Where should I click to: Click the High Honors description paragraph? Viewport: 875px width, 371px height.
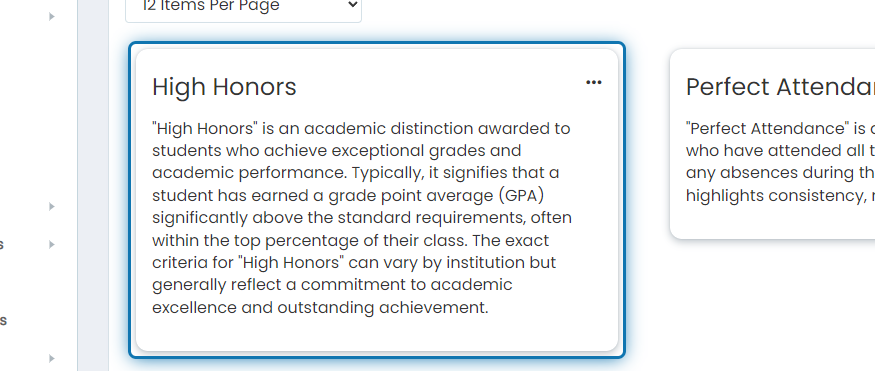click(362, 218)
